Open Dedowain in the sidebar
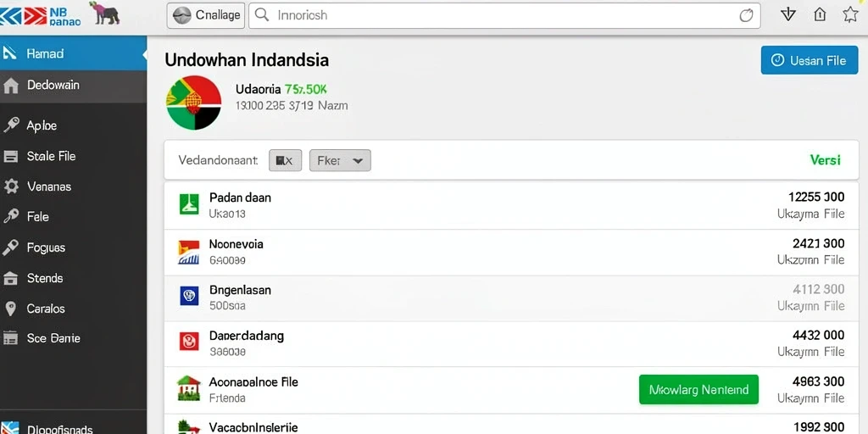Image resolution: width=868 pixels, height=434 pixels. [73, 86]
